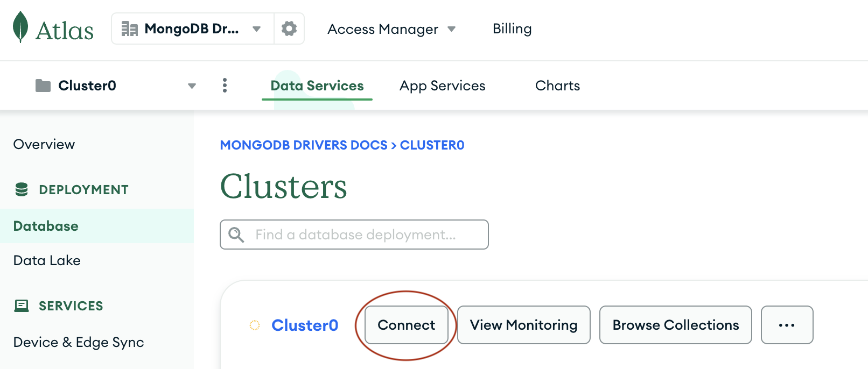Open Data Lake in the sidebar
The image size is (868, 369).
[x=47, y=260]
